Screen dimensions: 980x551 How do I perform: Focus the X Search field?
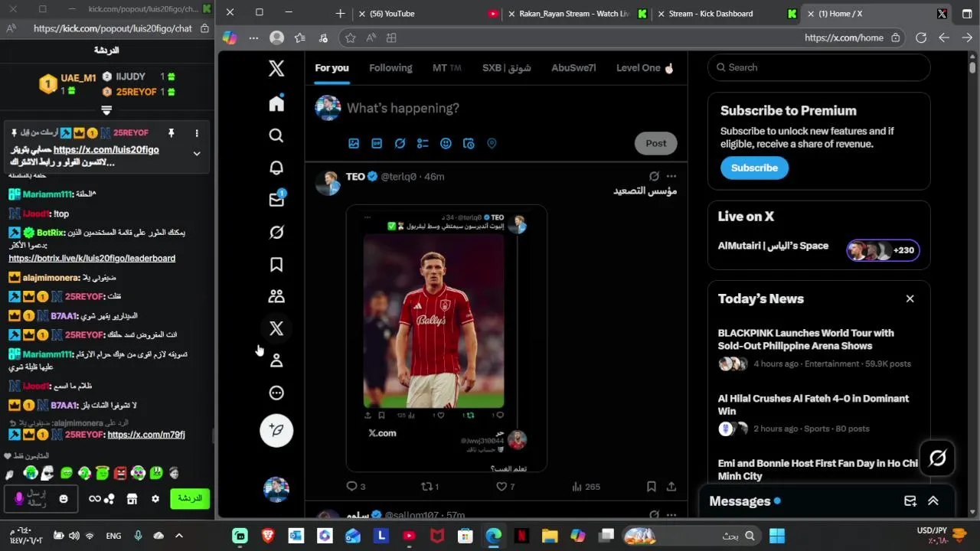(818, 67)
